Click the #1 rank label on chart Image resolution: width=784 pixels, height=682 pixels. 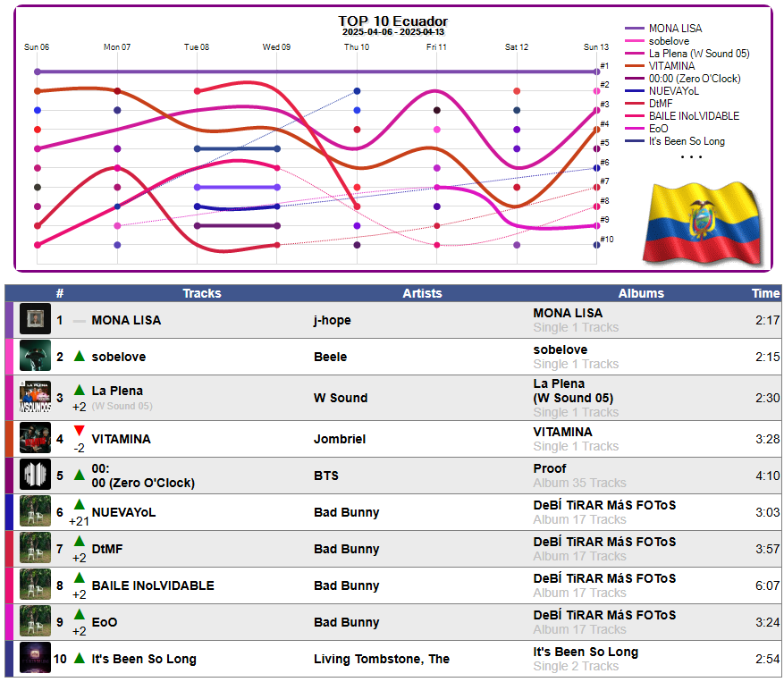coord(604,65)
